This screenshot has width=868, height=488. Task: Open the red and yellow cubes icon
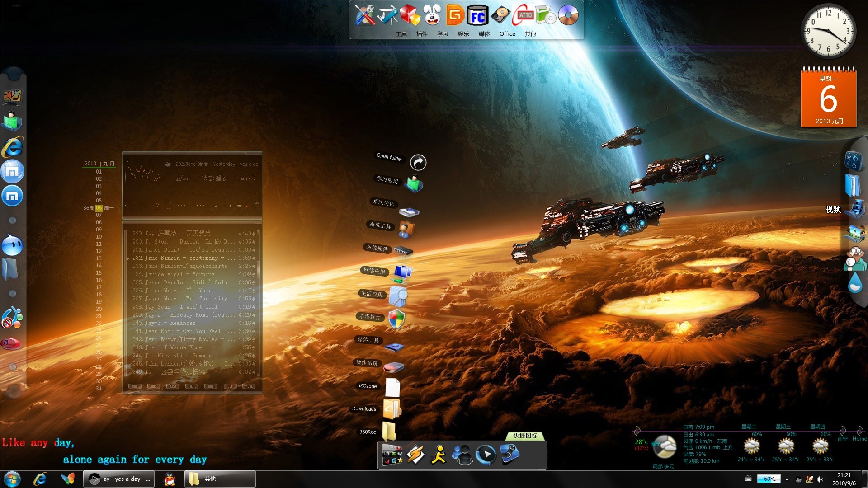pyautogui.click(x=410, y=15)
